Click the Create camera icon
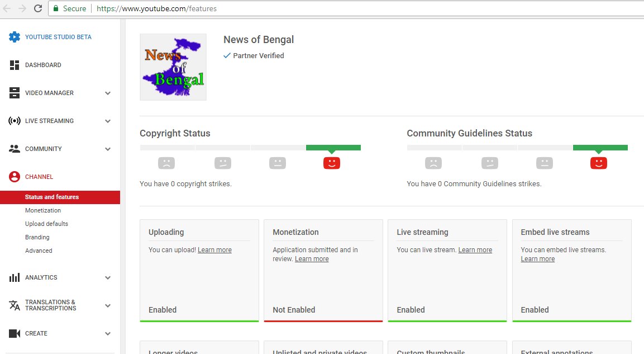 [15, 333]
